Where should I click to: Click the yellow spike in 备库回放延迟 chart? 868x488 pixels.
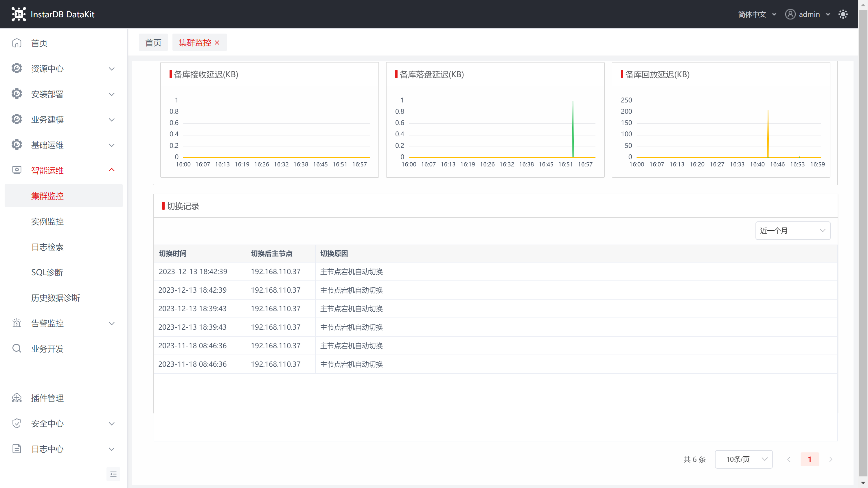(768, 133)
